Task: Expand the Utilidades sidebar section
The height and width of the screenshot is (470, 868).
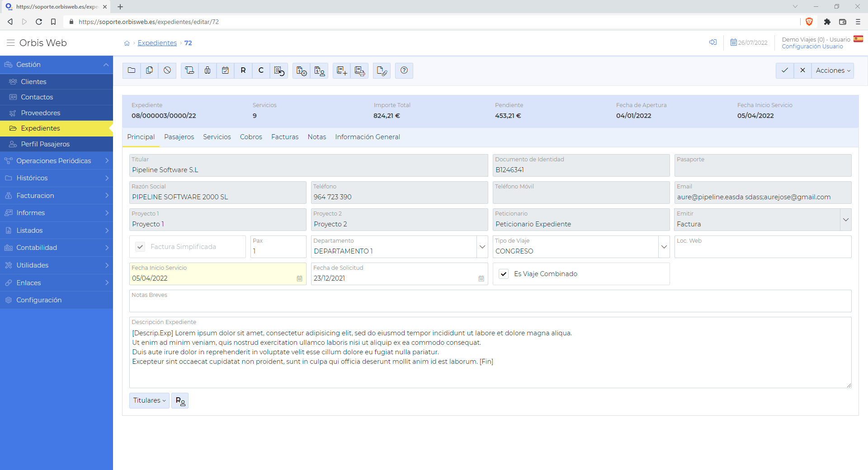Action: pyautogui.click(x=57, y=265)
